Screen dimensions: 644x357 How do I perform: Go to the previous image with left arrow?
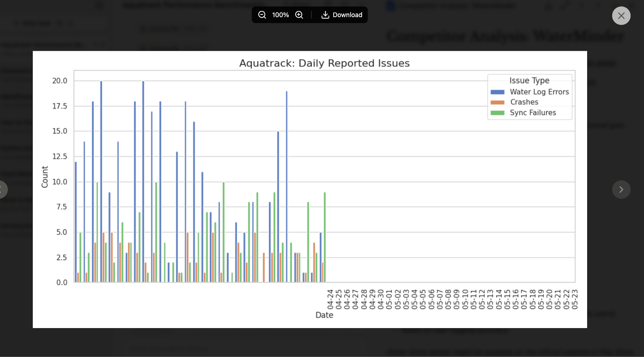click(x=3, y=189)
